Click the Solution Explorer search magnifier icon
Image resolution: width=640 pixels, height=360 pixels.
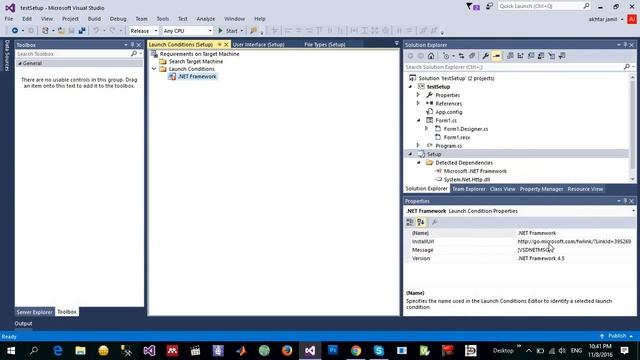click(627, 67)
